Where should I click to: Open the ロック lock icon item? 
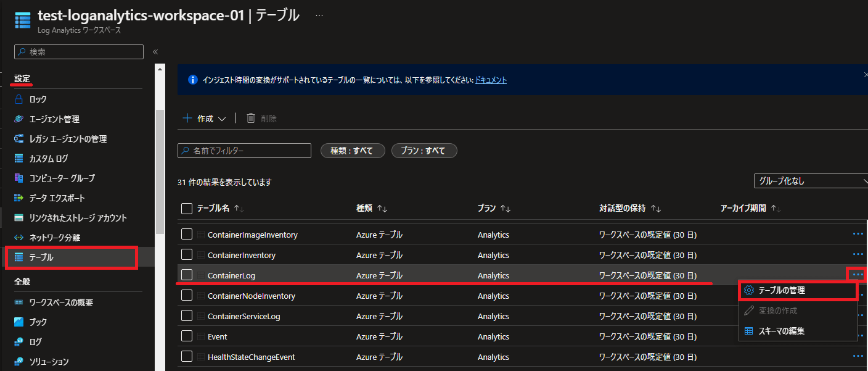(x=19, y=99)
